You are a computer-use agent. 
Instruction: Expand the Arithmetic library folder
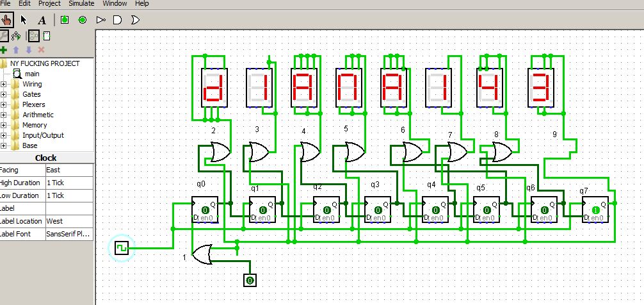(3, 115)
